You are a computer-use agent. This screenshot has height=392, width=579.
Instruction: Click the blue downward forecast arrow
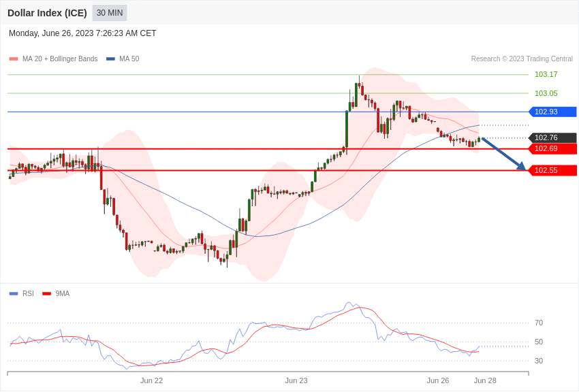503,154
